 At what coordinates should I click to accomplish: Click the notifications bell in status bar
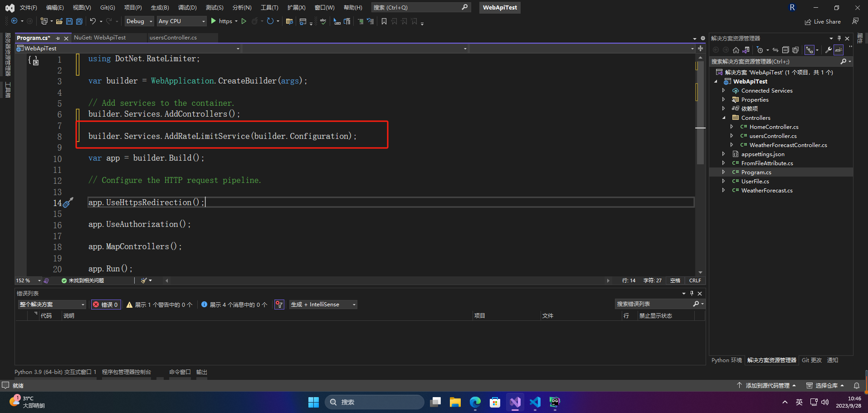[x=857, y=385]
